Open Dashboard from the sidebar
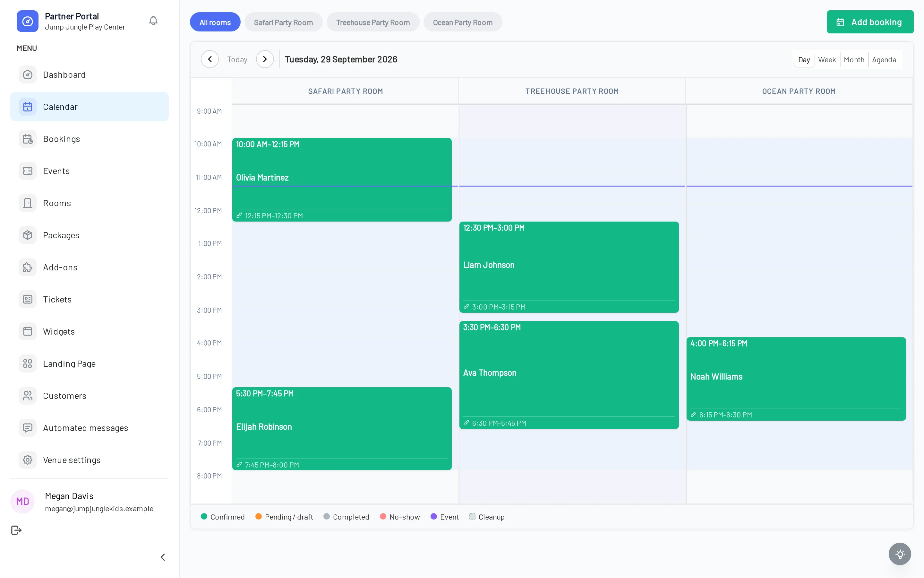Screen dimensions: 924x578 [x=89, y=74]
